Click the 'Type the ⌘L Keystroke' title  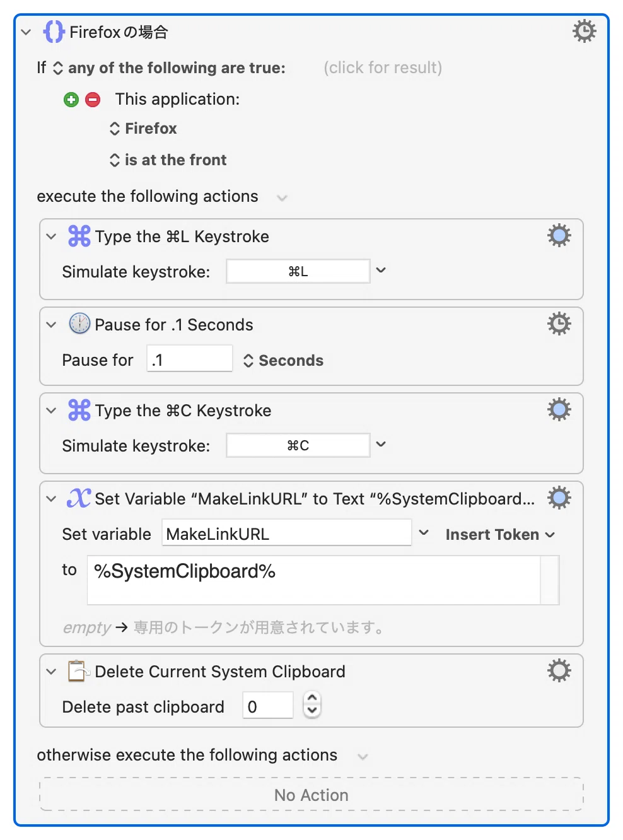click(x=182, y=236)
